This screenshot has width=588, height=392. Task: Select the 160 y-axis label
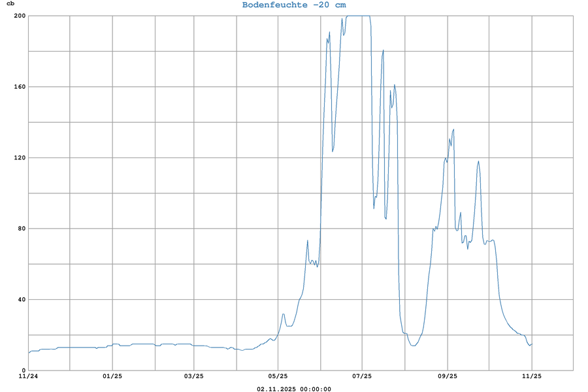tap(18, 87)
